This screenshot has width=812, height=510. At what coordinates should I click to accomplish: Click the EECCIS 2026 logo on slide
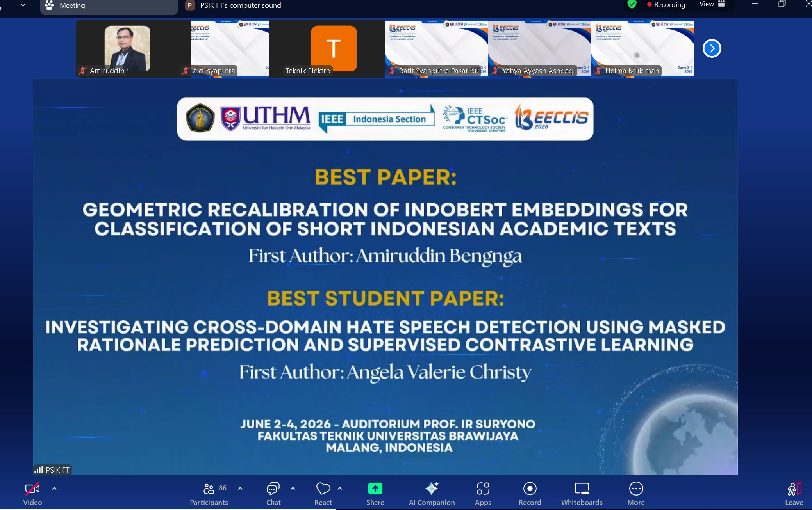551,117
